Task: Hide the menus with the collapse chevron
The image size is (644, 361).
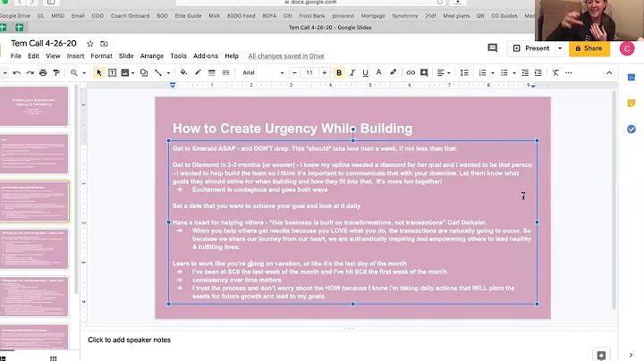Action: pyautogui.click(x=609, y=72)
